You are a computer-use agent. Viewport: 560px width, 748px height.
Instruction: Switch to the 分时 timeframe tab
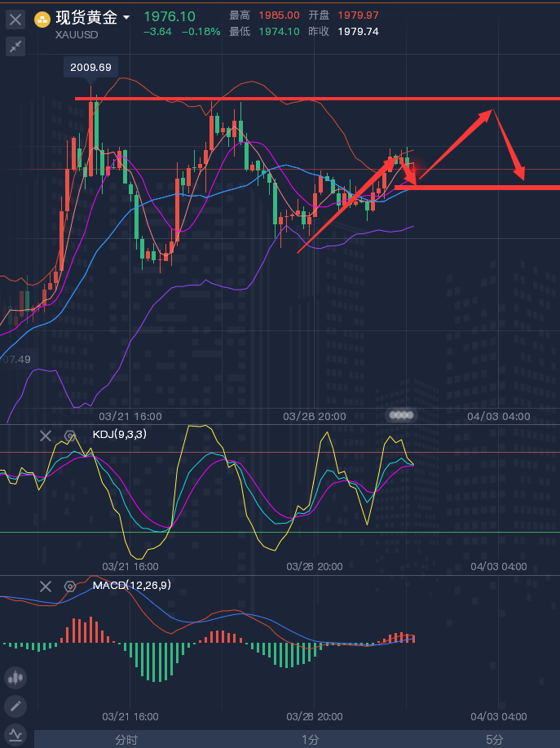[126, 739]
